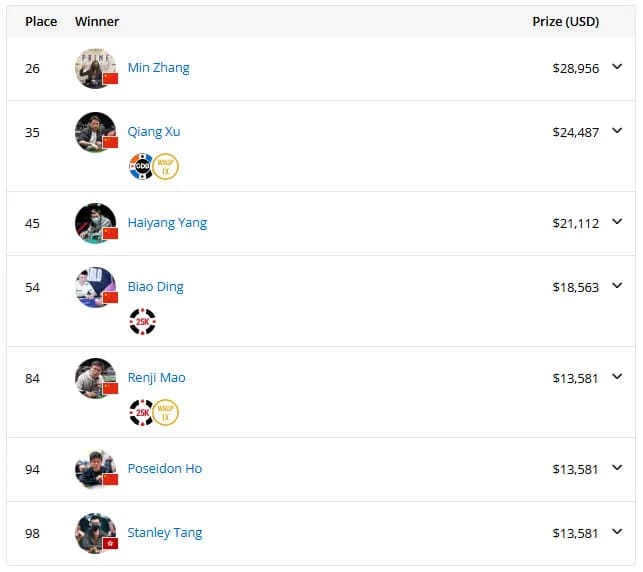
Task: Click Qiang Xu's gold WSOP 1X badge
Action: (x=166, y=166)
